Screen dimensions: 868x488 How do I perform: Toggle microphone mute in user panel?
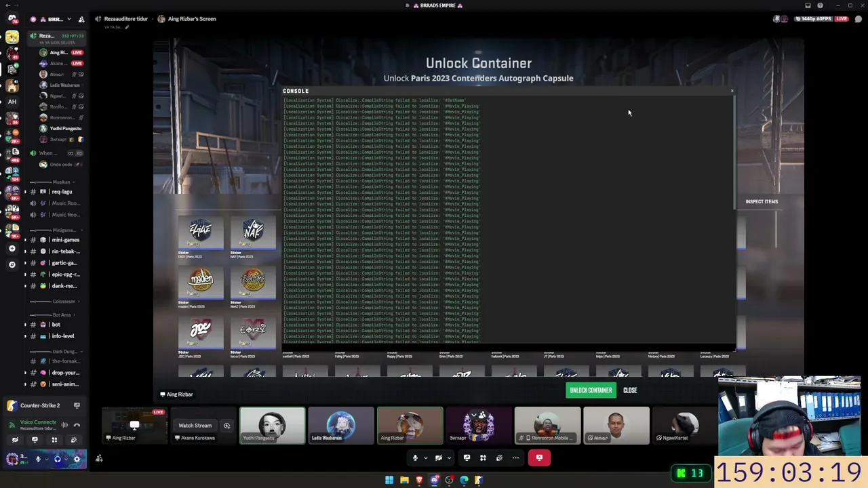click(x=38, y=459)
